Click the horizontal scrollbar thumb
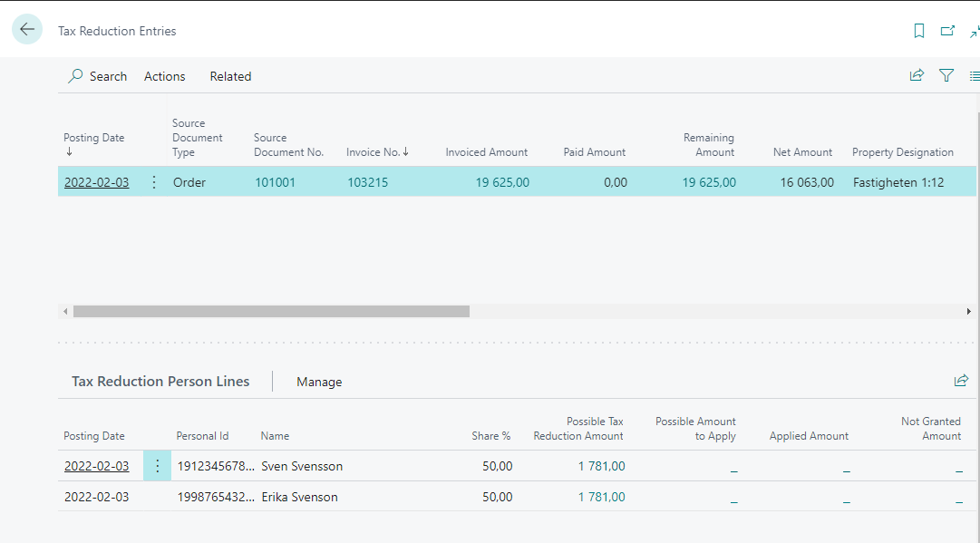This screenshot has width=980, height=543. [x=271, y=311]
